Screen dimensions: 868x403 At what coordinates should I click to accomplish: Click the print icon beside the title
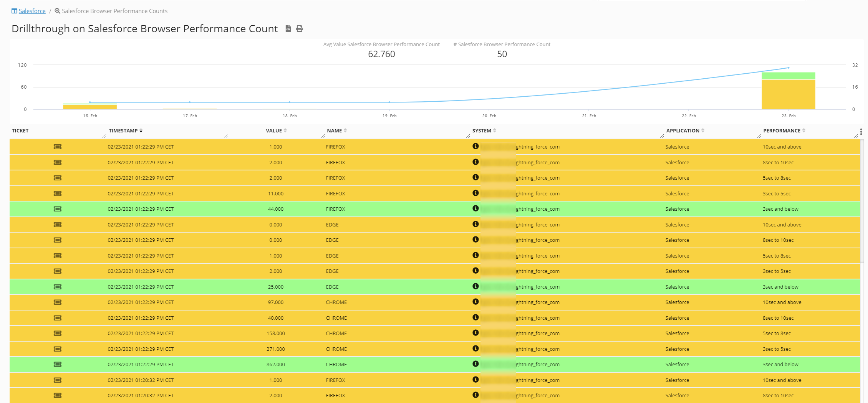pyautogui.click(x=300, y=29)
